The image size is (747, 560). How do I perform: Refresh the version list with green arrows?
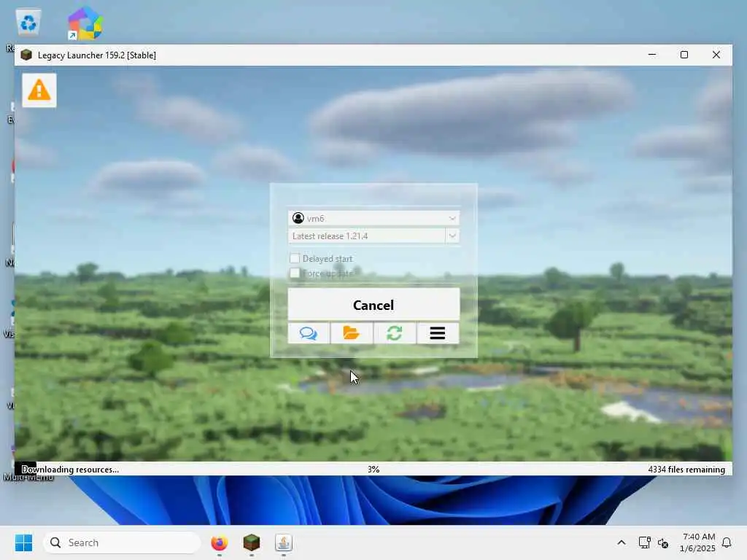(395, 332)
